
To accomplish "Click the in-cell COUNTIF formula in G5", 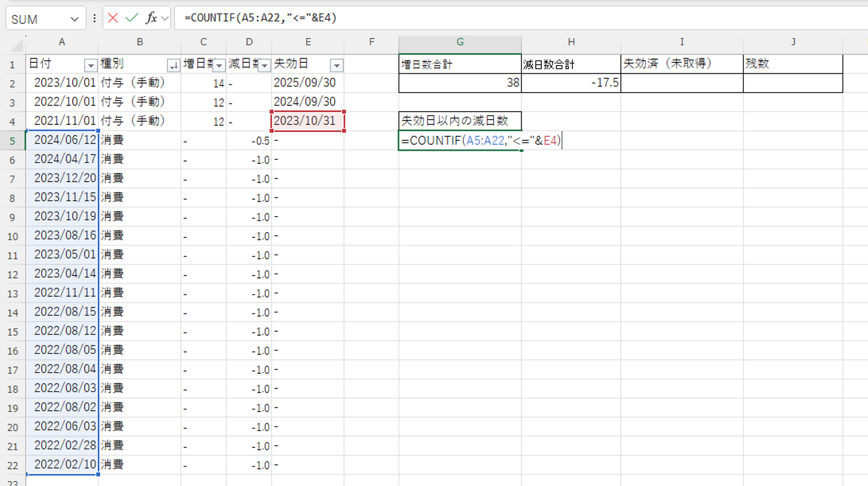I will (x=480, y=140).
